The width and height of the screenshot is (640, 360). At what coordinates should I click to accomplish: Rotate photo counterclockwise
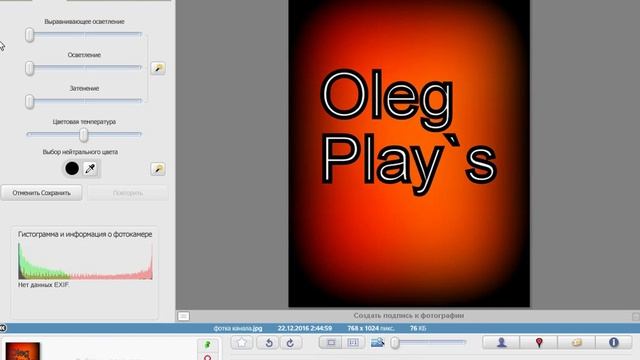(269, 343)
